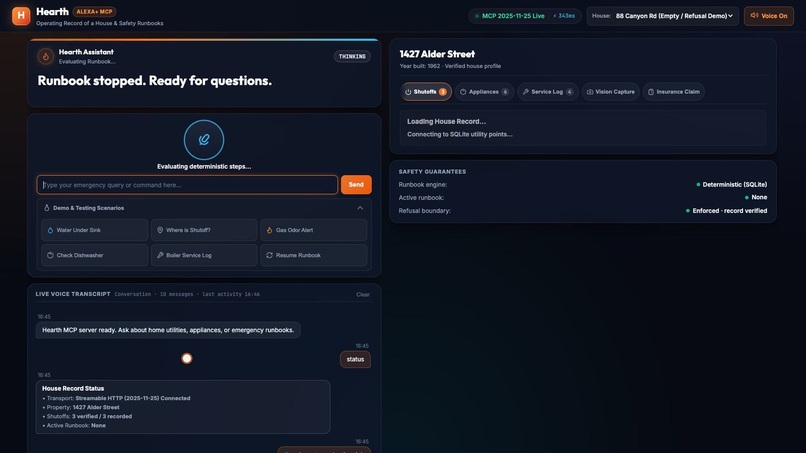Open the House selector dropdown

(x=663, y=16)
